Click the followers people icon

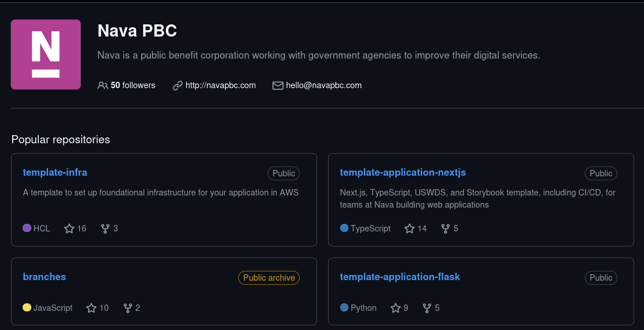pos(103,85)
